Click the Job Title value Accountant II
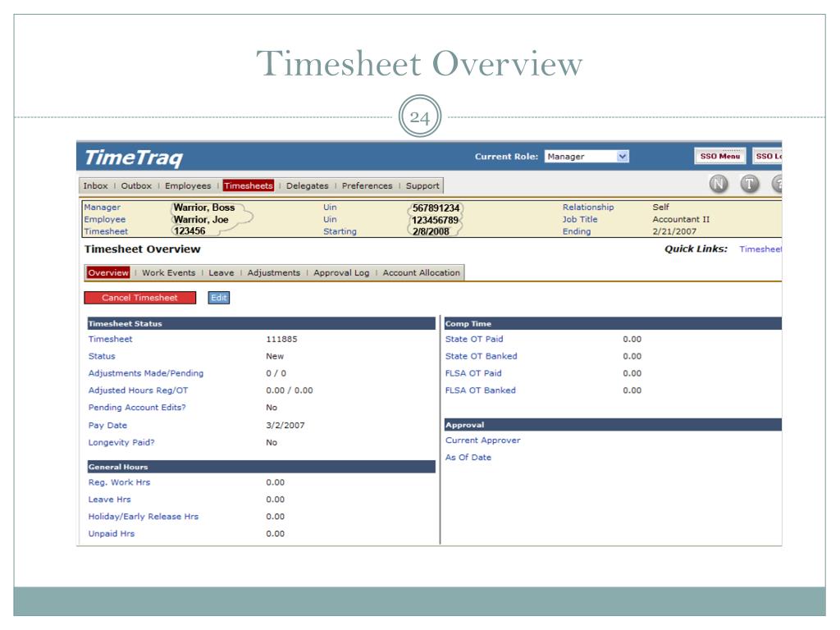The height and width of the screenshot is (630, 840). tap(681, 219)
